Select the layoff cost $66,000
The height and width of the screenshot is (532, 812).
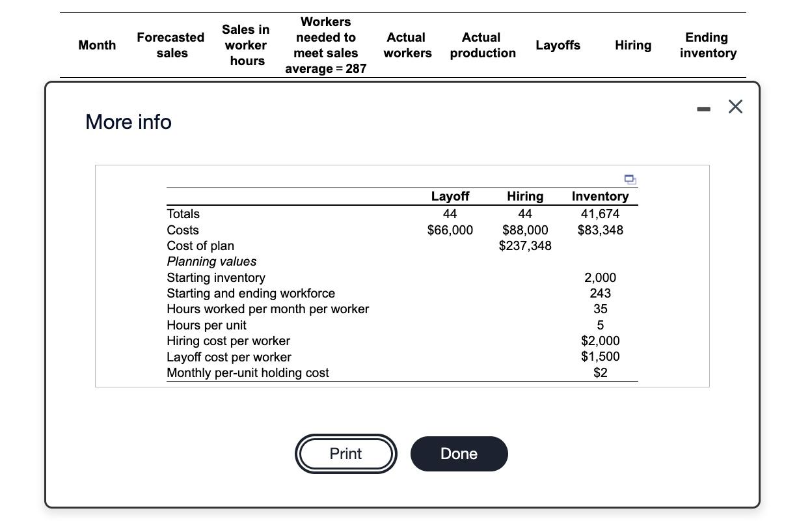450,230
